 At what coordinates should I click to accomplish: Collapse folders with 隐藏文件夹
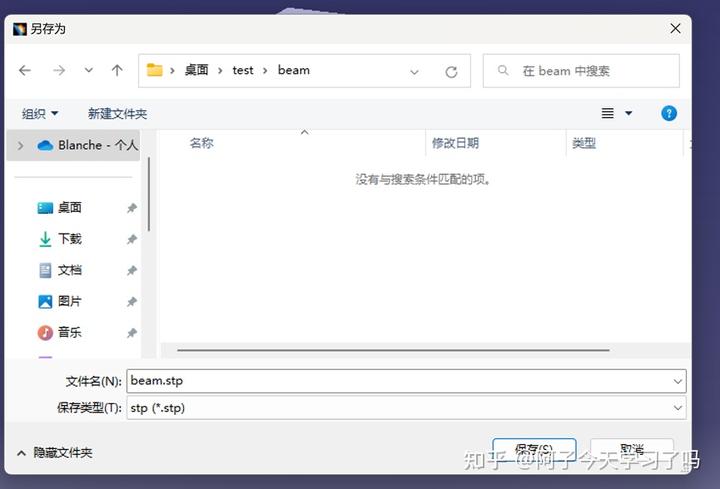[x=55, y=453]
